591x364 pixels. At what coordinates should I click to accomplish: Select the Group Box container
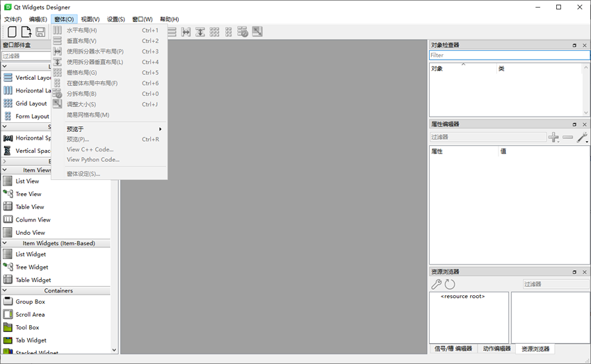tap(24, 301)
